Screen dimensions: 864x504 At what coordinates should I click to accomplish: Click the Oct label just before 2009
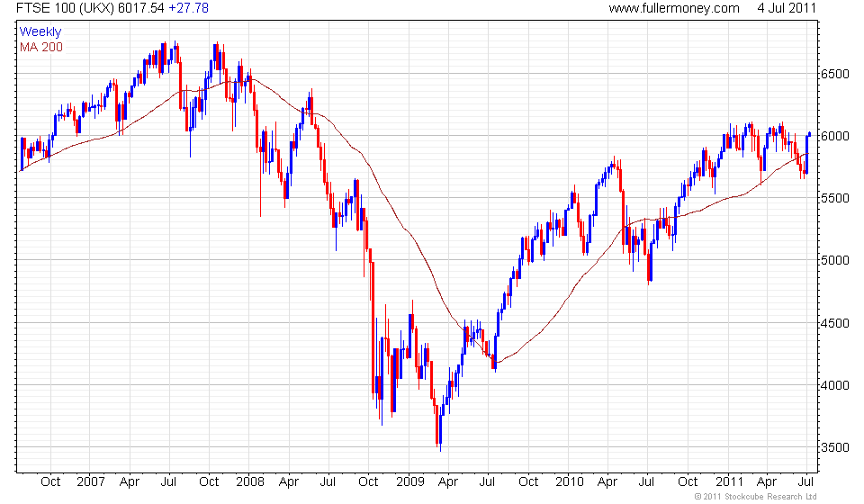pos(369,482)
